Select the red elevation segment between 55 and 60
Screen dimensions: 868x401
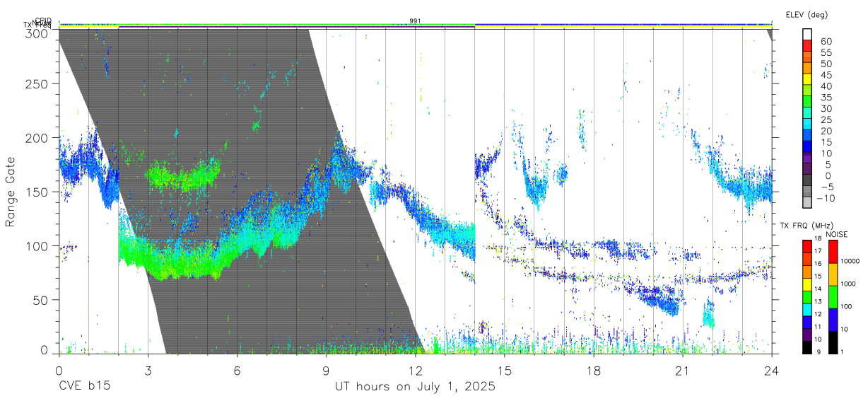coord(807,47)
